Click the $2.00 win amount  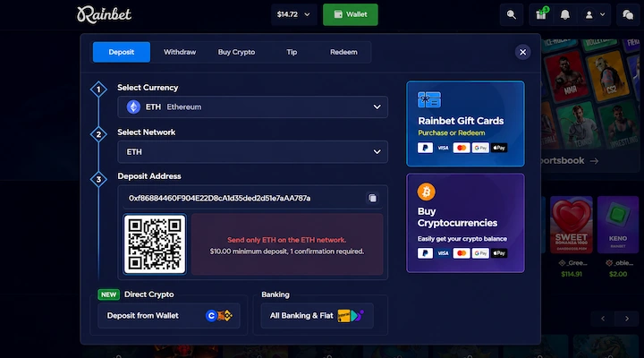[618, 274]
